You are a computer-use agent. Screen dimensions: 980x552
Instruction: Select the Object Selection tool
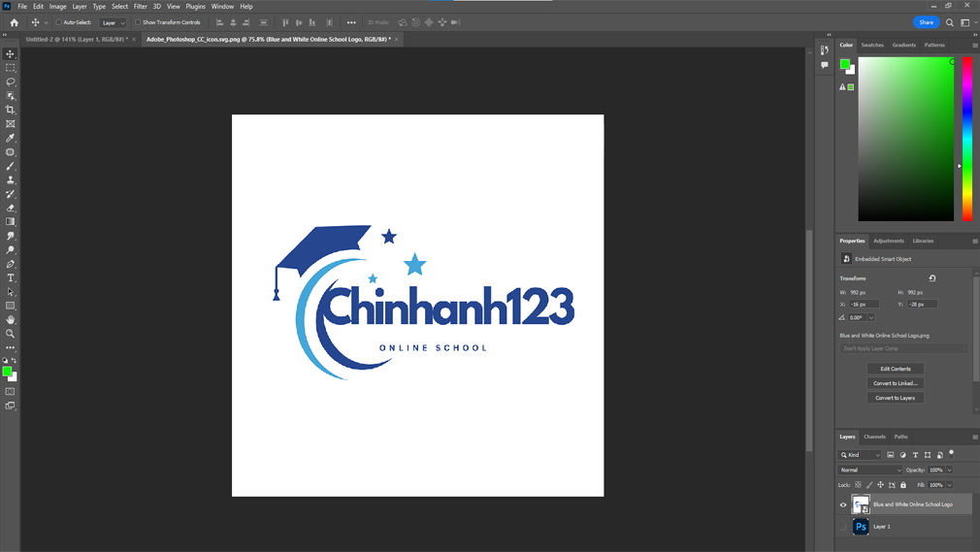pos(10,96)
